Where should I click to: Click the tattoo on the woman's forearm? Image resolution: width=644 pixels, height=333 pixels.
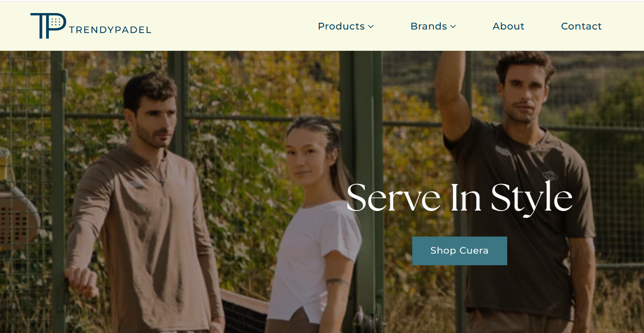coord(337,282)
